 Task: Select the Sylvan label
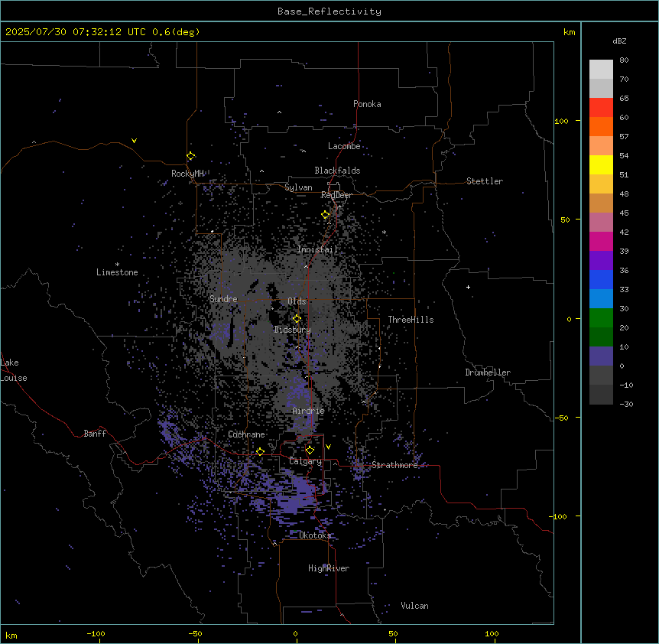[x=298, y=187]
